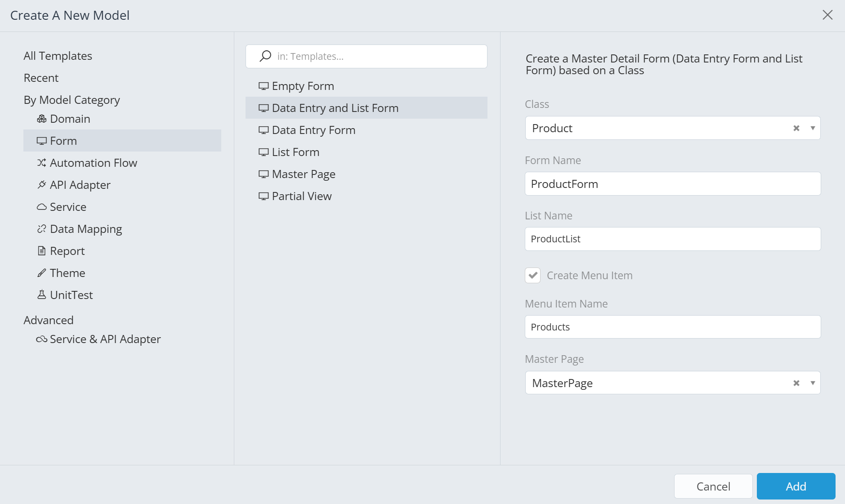
Task: Select the All Templates category
Action: click(x=58, y=56)
